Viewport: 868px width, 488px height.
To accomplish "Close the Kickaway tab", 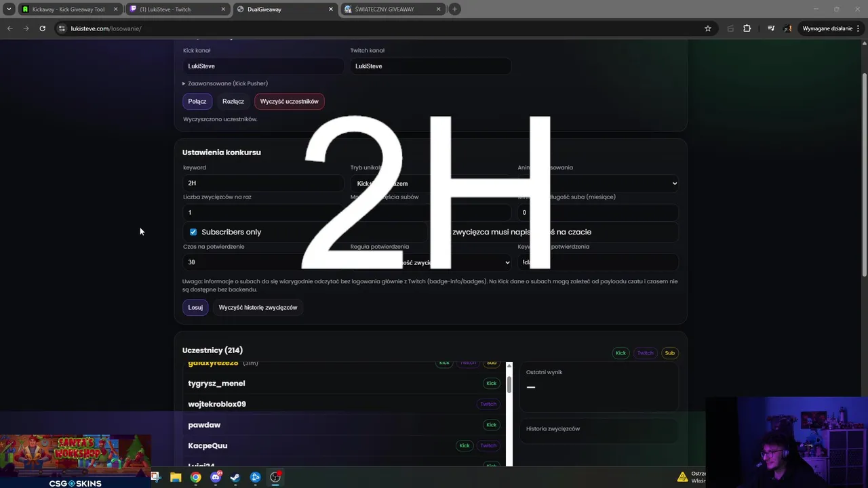I will tap(116, 9).
